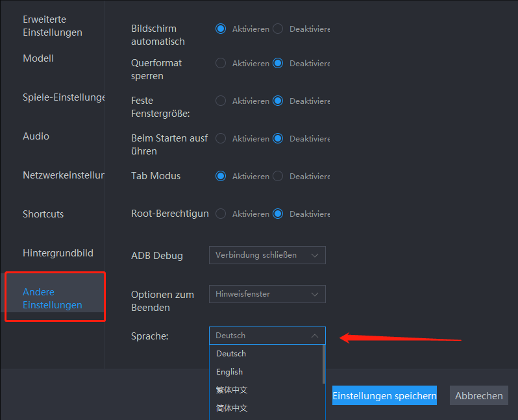
Task: Open the Modell settings section
Action: (38, 58)
